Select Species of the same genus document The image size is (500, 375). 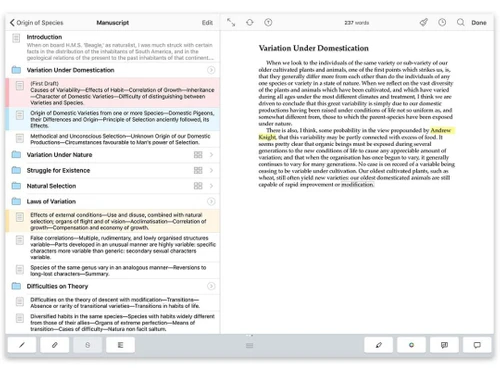[113, 270]
